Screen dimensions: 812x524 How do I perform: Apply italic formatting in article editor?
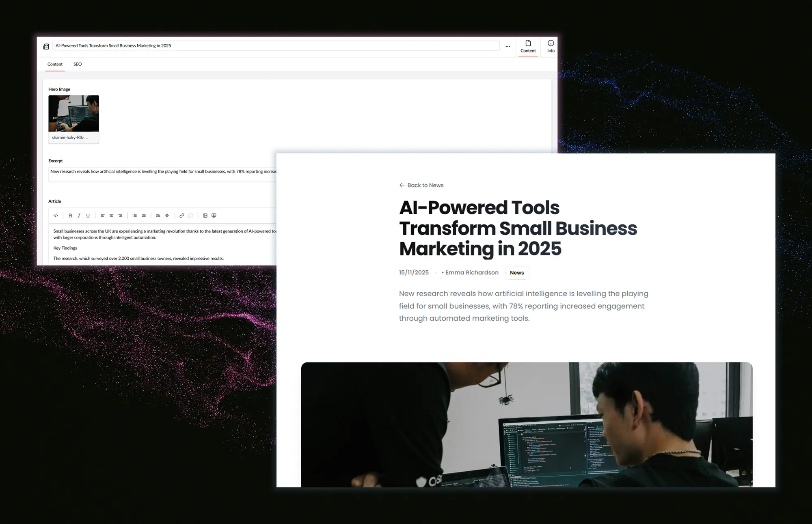click(79, 216)
